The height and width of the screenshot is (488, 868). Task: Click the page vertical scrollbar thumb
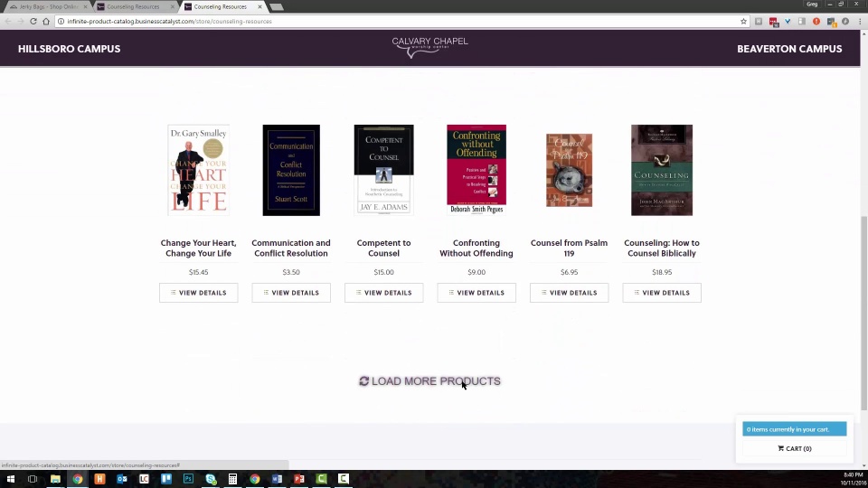[x=863, y=313]
